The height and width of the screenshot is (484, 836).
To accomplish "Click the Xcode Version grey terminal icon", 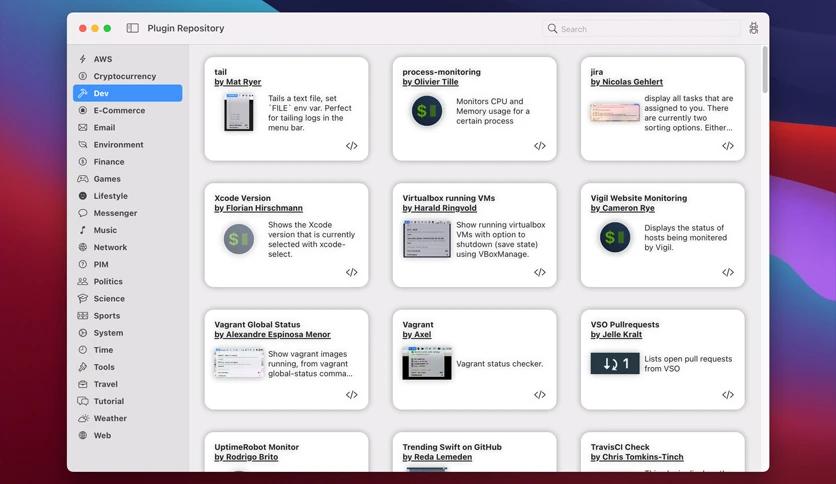I will [239, 239].
